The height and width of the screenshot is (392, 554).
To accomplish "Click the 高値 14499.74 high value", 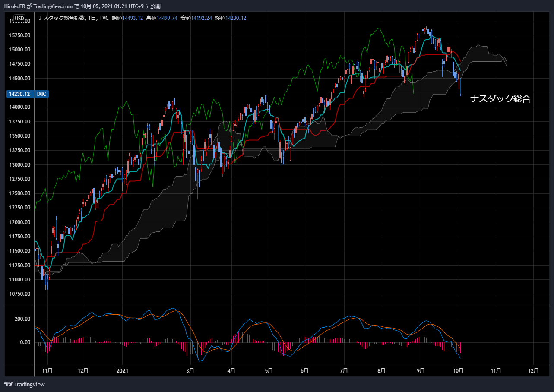I will coord(162,18).
